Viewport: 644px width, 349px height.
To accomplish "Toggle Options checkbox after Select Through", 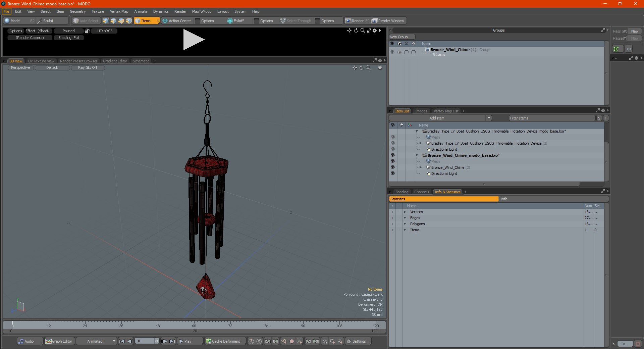I will coord(318,21).
